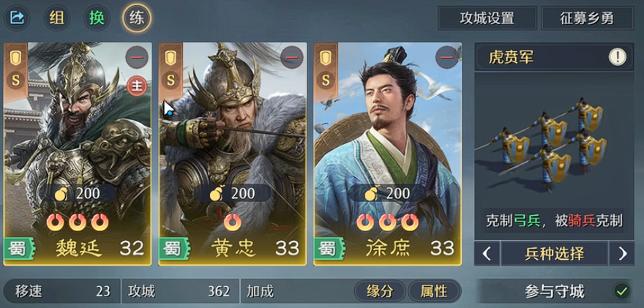644x308 pixels.
Task: Click the share arrow icon
Action: click(x=17, y=18)
